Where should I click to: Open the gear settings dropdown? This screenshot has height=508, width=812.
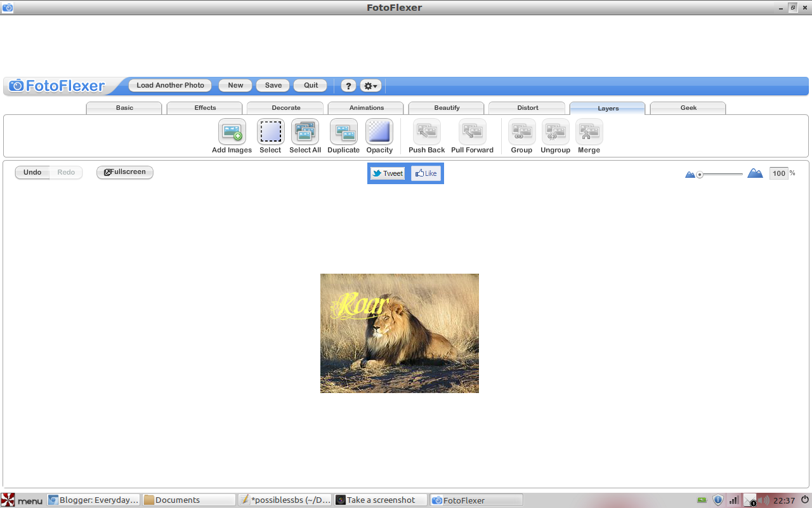[x=370, y=86]
